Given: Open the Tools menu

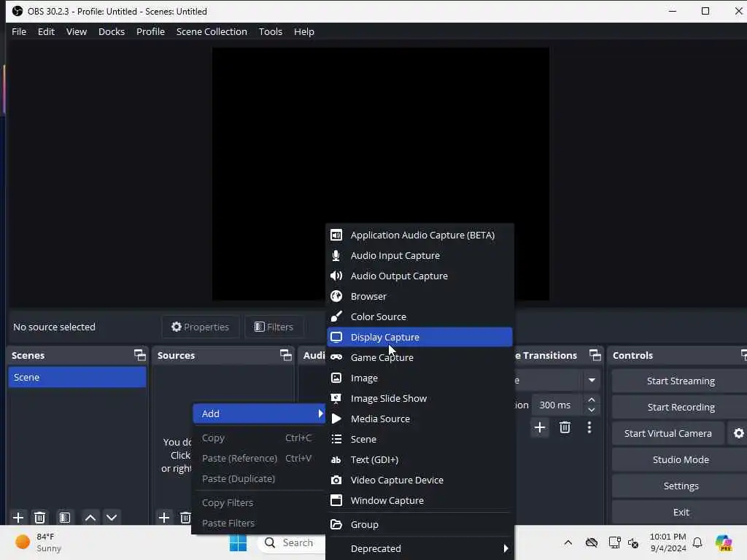Looking at the screenshot, I should pos(270,31).
